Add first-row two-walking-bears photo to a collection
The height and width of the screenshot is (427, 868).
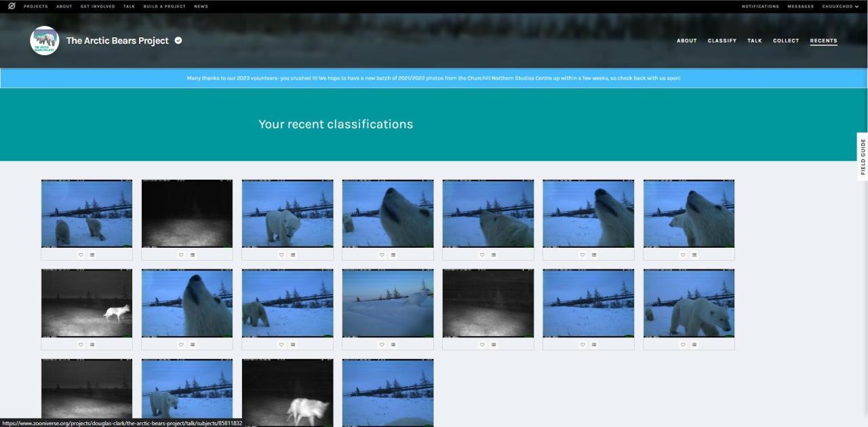(x=92, y=255)
